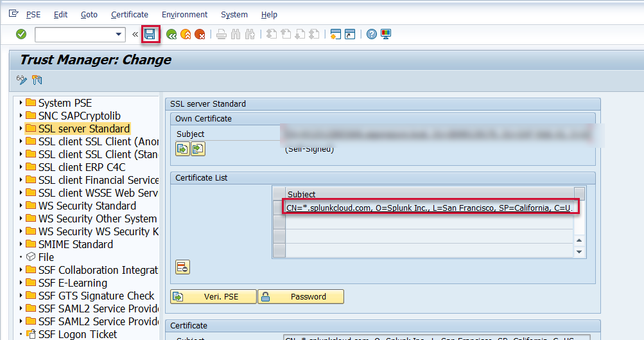Screen dimensions: 644x340
Task: Open the Certificate menu
Action: [x=129, y=14]
